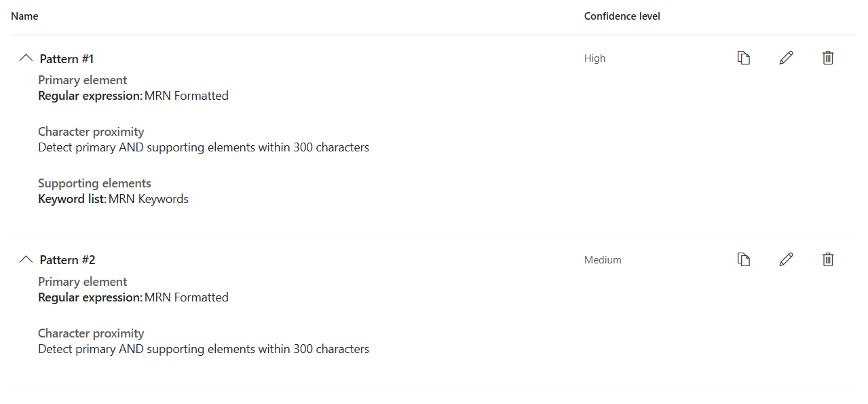Delete Pattern #1 using trash icon
The width and height of the screenshot is (868, 404).
tap(828, 58)
